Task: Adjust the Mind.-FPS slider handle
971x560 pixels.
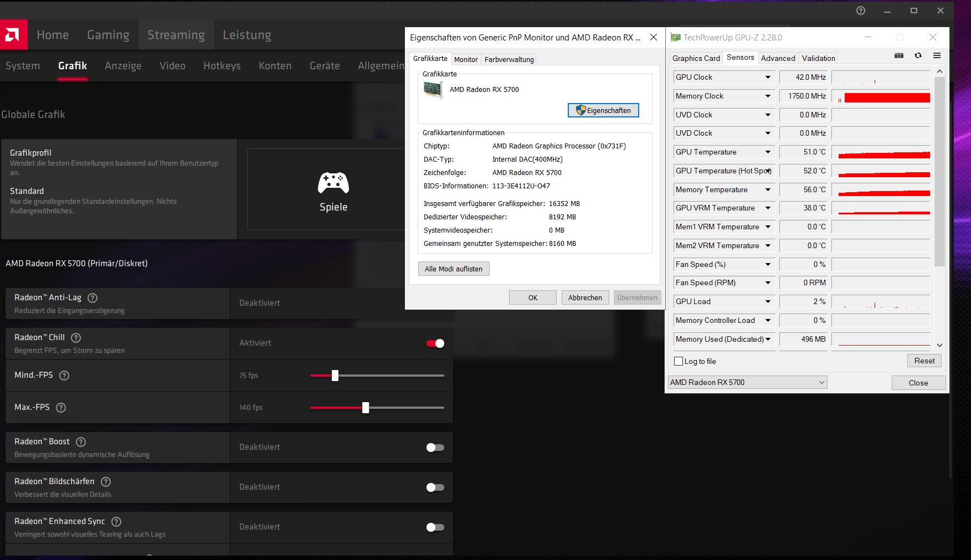Action: 335,376
